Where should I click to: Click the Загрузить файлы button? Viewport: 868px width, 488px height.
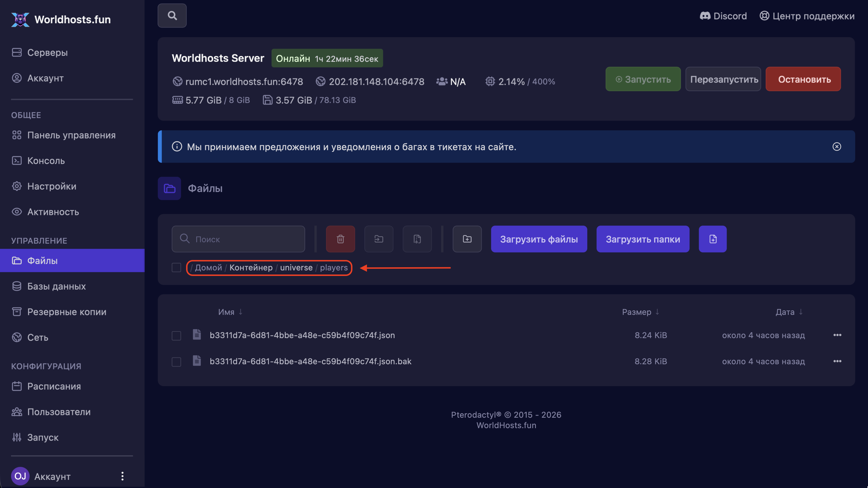[539, 239]
